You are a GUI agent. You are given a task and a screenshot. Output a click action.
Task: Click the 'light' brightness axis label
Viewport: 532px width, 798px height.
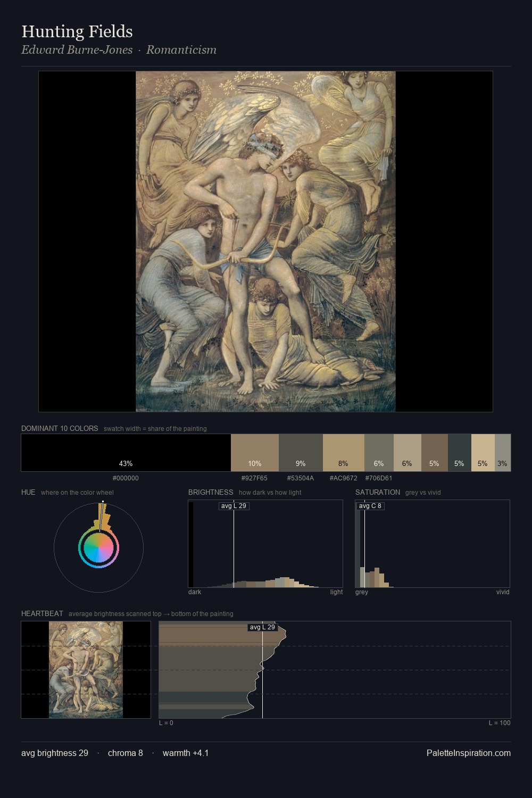(336, 592)
